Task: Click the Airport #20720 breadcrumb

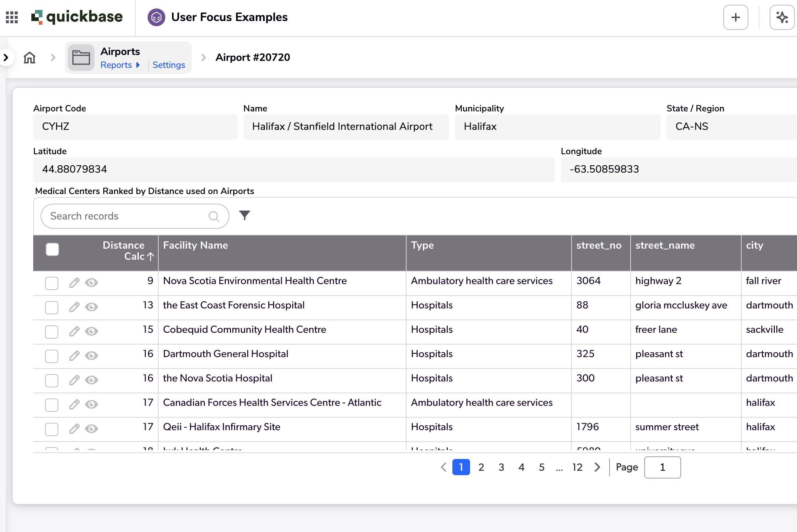Action: coord(253,58)
